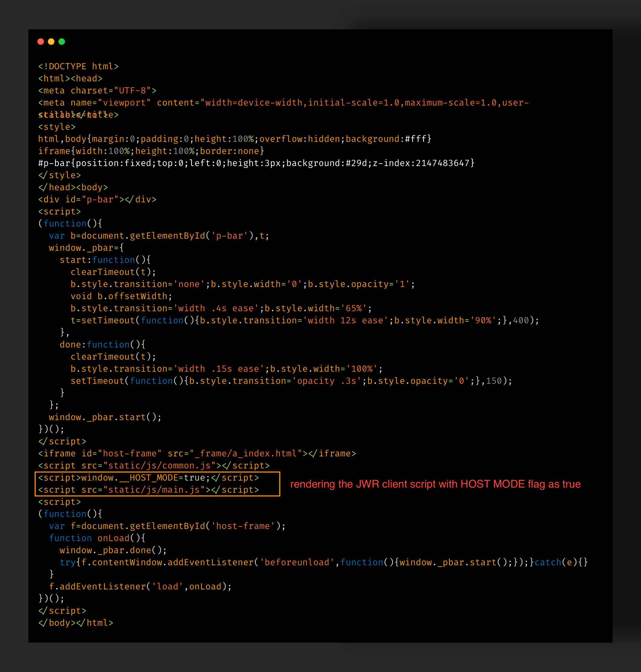Viewport: 641px width, 672px height.
Task: Click the '<html><head>' line
Action: click(70, 79)
